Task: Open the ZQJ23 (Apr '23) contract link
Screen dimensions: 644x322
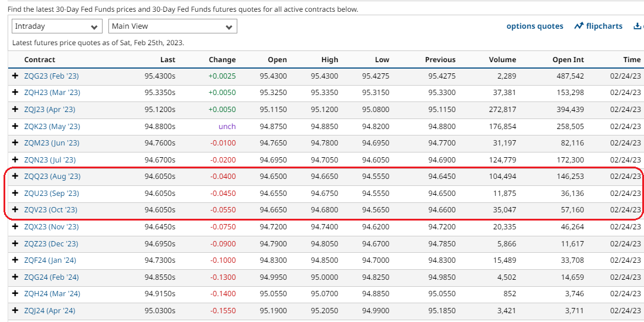Action: 50,110
